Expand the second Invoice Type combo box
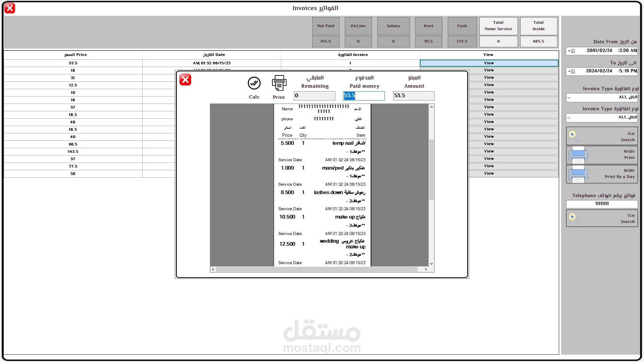The height and width of the screenshot is (362, 644). pos(569,118)
